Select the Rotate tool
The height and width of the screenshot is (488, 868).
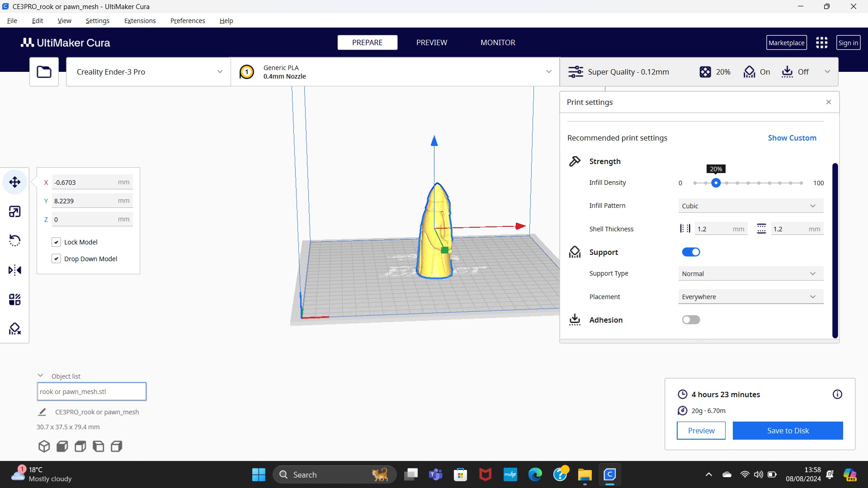14,240
